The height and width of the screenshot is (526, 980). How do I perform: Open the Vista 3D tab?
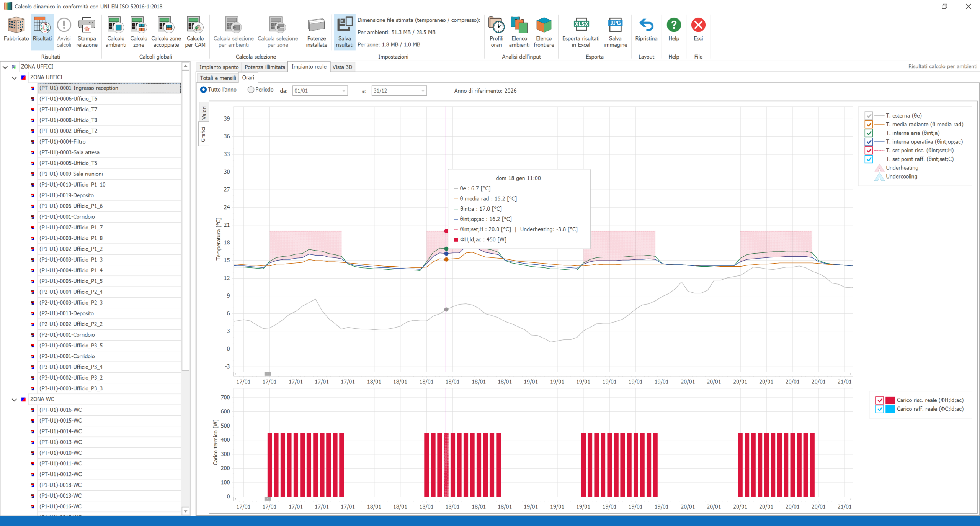[x=342, y=67]
